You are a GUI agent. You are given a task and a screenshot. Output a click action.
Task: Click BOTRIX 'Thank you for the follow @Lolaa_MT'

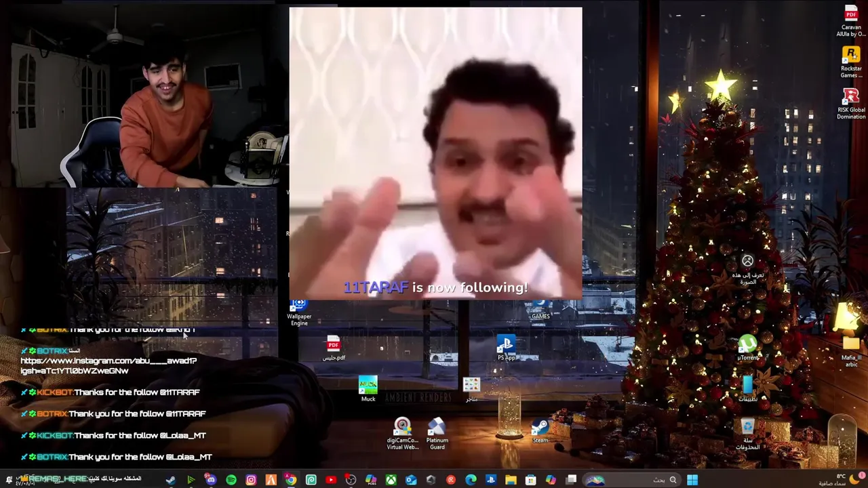click(116, 457)
